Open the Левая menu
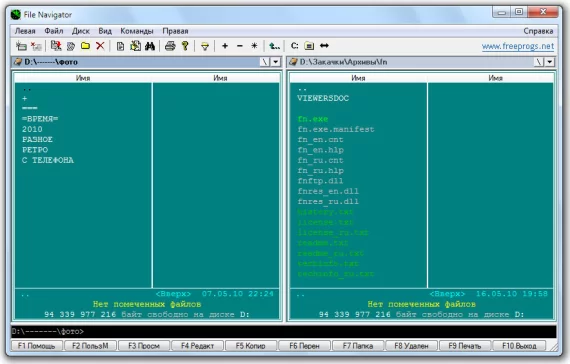 [25, 31]
